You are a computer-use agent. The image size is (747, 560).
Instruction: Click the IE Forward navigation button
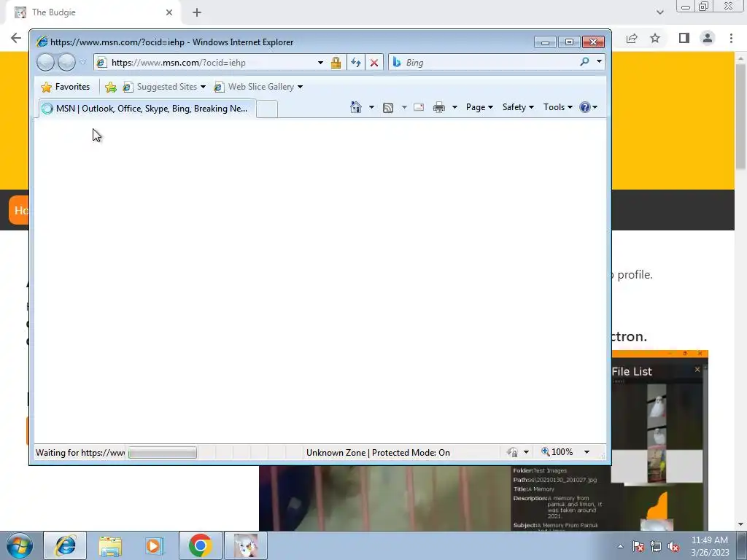point(66,63)
